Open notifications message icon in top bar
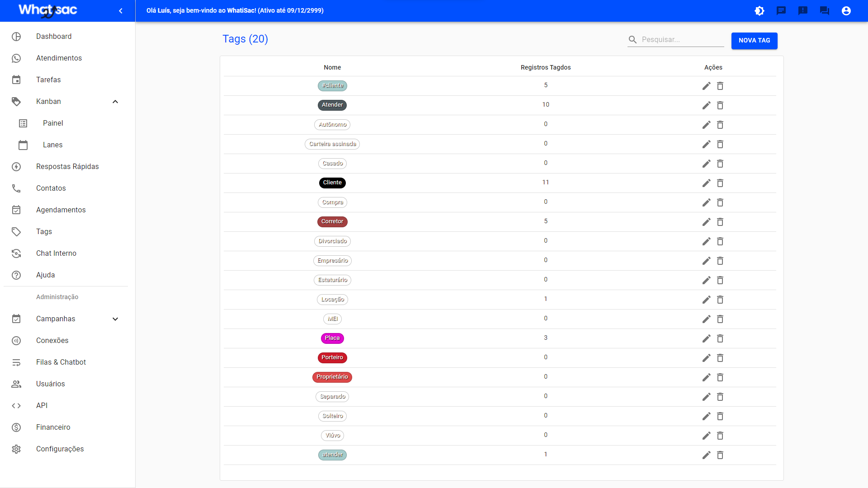The image size is (868, 488). tap(781, 11)
